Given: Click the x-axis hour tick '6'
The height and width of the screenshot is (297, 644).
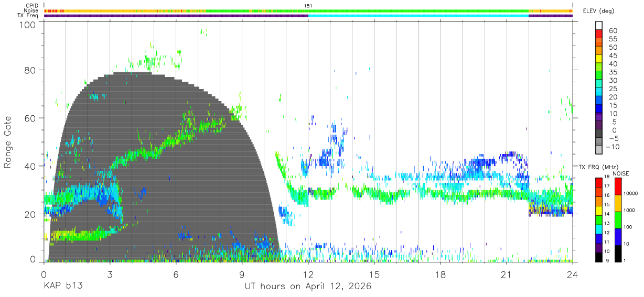Looking at the screenshot, I should pyautogui.click(x=176, y=274).
